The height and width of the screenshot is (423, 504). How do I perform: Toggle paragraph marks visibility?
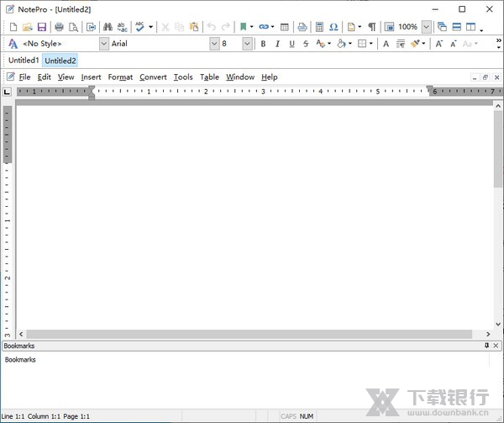click(x=371, y=27)
